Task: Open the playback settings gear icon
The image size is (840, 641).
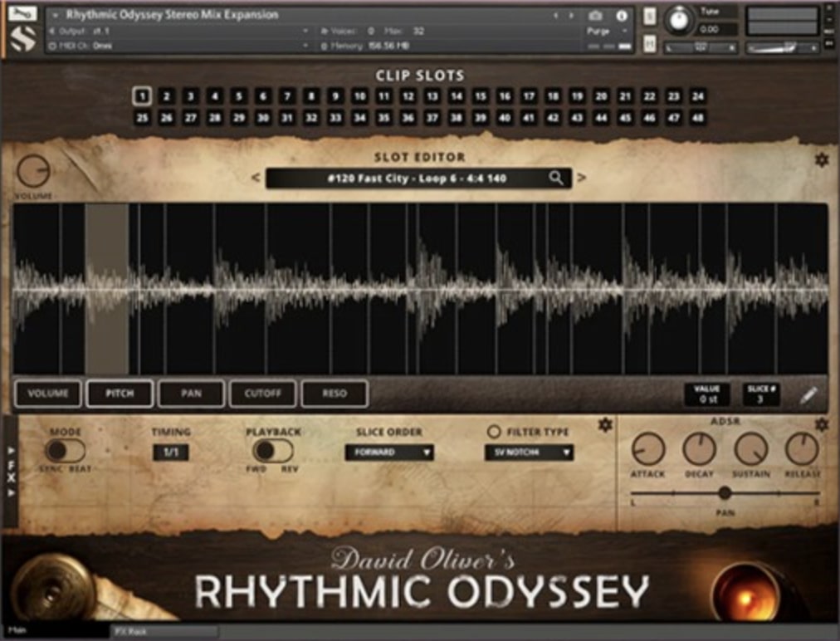Action: 605,425
